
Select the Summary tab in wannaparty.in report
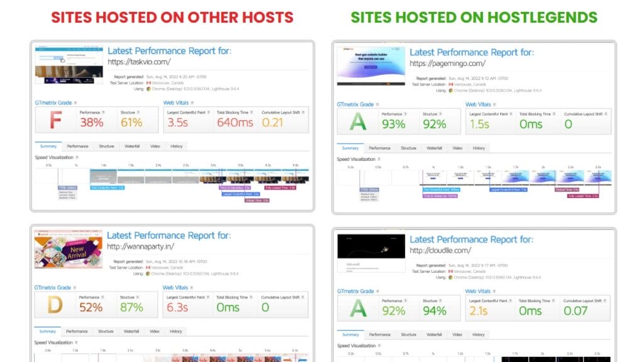(47, 332)
